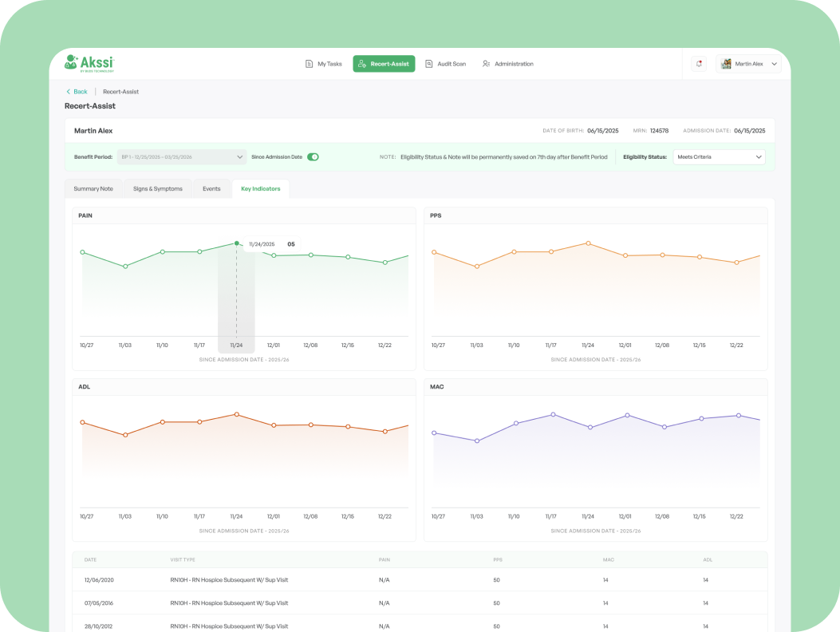Click the Recert-Assist icon in navigation
This screenshot has width=840, height=632.
(x=361, y=64)
